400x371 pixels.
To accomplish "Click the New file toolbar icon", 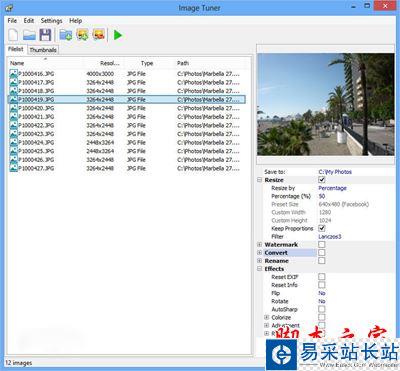I will pos(13,35).
